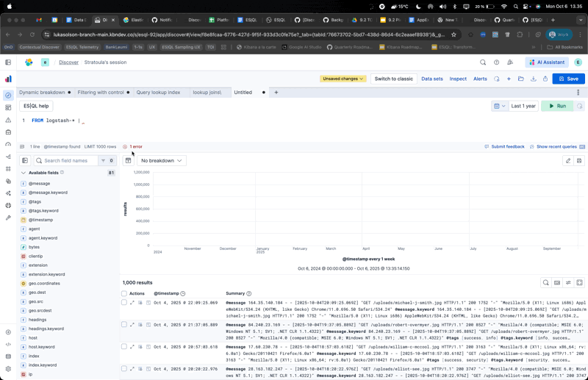Click the user avatar in header
The width and height of the screenshot is (588, 380).
(x=578, y=62)
